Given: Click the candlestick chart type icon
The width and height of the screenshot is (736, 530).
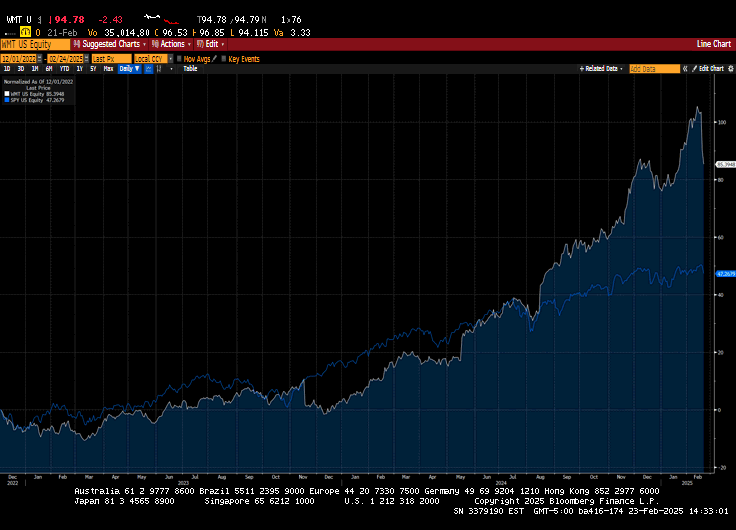Looking at the screenshot, I should [x=157, y=69].
